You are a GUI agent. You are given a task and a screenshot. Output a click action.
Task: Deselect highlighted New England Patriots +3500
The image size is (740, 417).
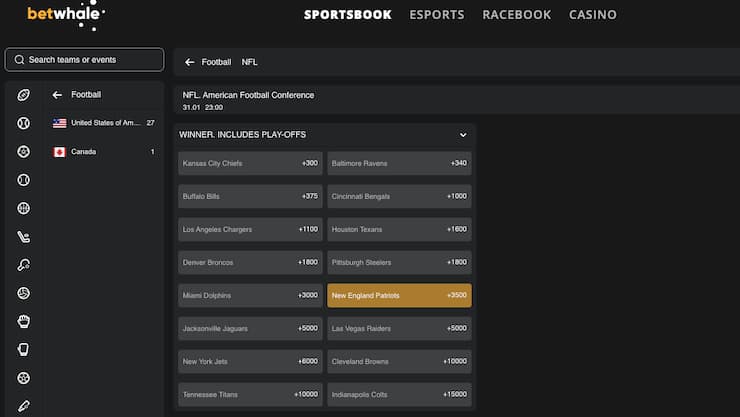[x=399, y=295]
